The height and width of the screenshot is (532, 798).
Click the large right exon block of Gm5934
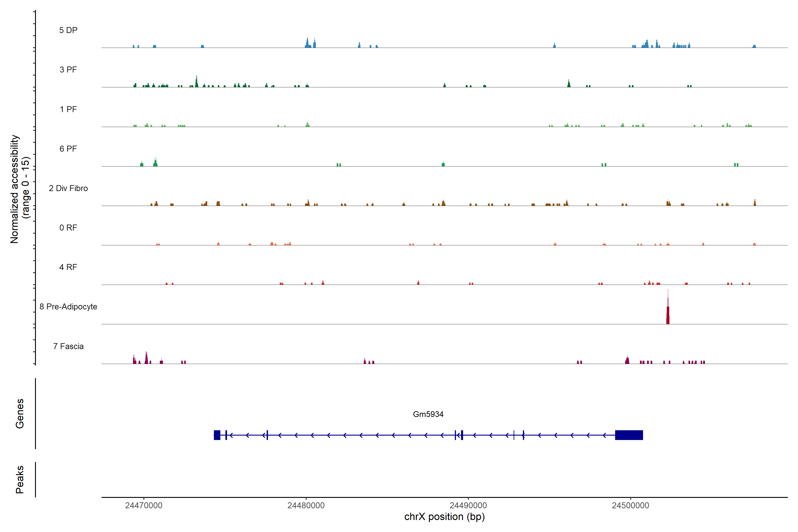629,435
